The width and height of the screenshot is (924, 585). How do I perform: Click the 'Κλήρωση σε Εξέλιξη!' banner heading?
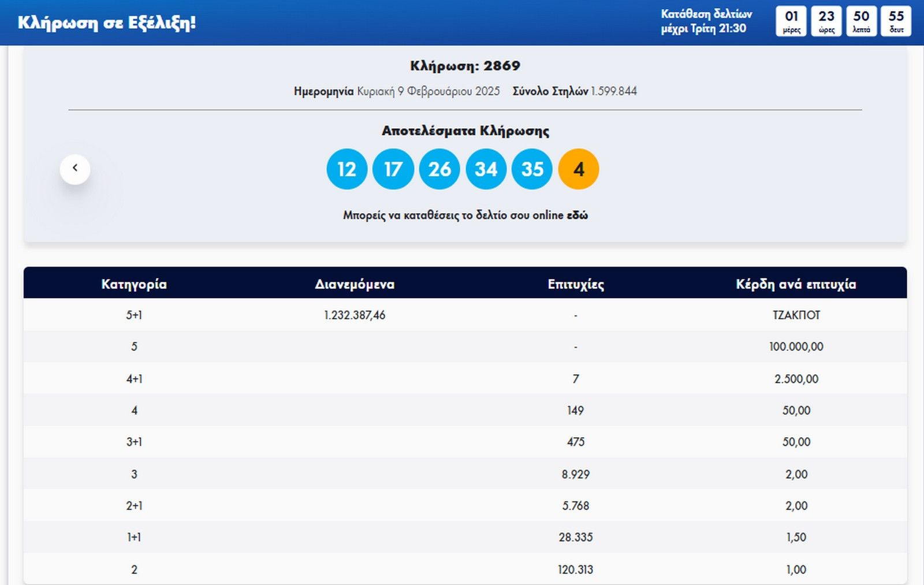[x=107, y=23]
